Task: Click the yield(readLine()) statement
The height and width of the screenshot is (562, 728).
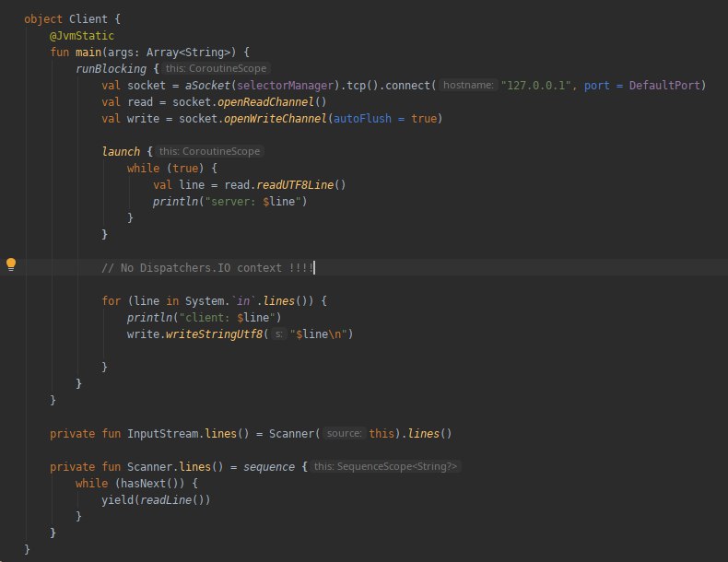Action: pyautogui.click(x=156, y=500)
